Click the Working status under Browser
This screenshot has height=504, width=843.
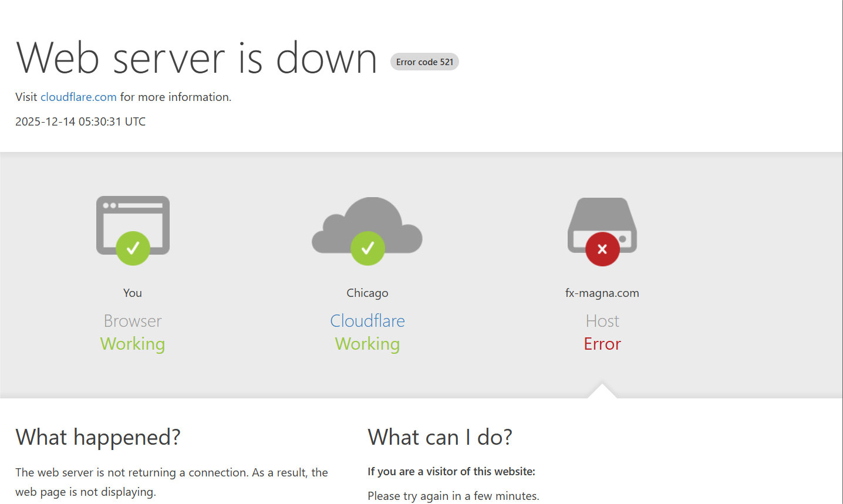pyautogui.click(x=133, y=344)
